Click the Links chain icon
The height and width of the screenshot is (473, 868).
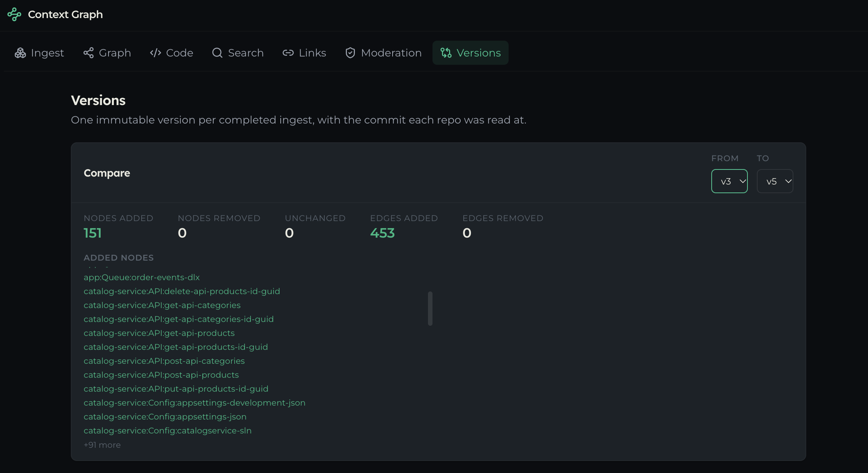(288, 53)
